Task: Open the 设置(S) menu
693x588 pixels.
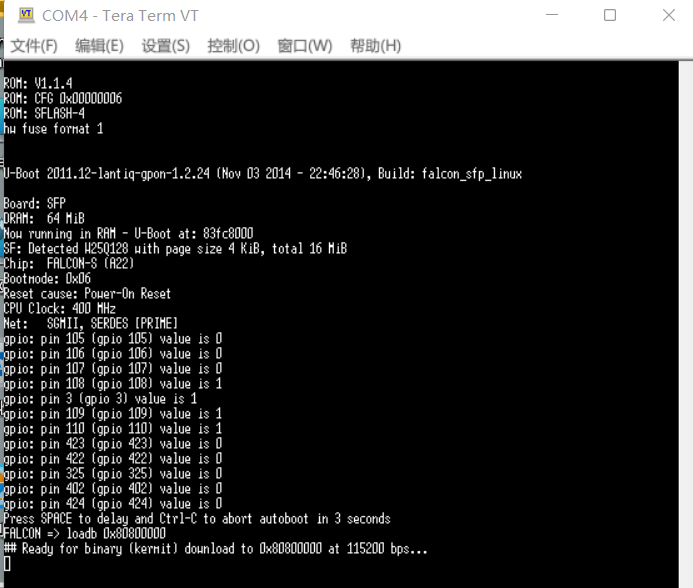Action: tap(165, 46)
